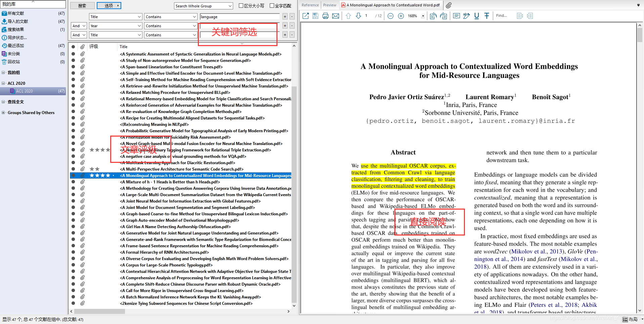Click the 搜索 search button
The image size is (644, 324).
pos(82,6)
